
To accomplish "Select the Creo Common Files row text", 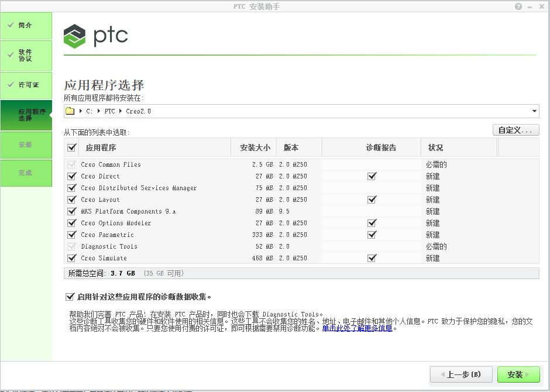I will tap(111, 164).
